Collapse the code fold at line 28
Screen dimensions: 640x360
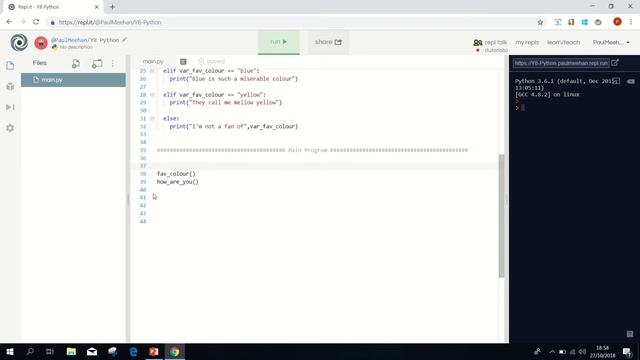(152, 95)
